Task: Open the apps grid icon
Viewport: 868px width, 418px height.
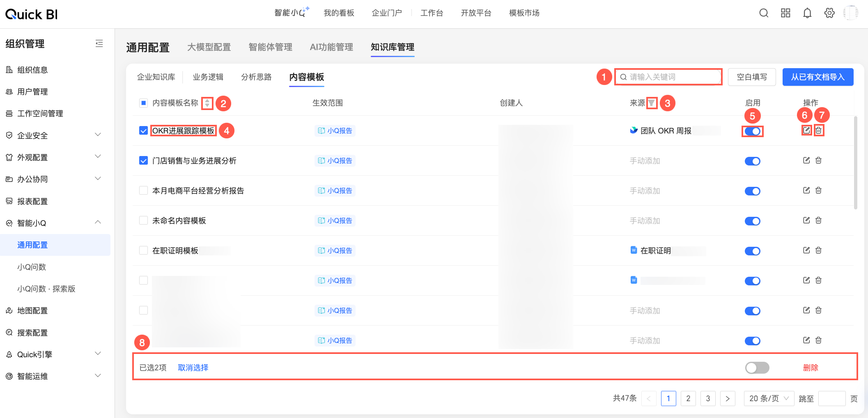Action: point(785,13)
